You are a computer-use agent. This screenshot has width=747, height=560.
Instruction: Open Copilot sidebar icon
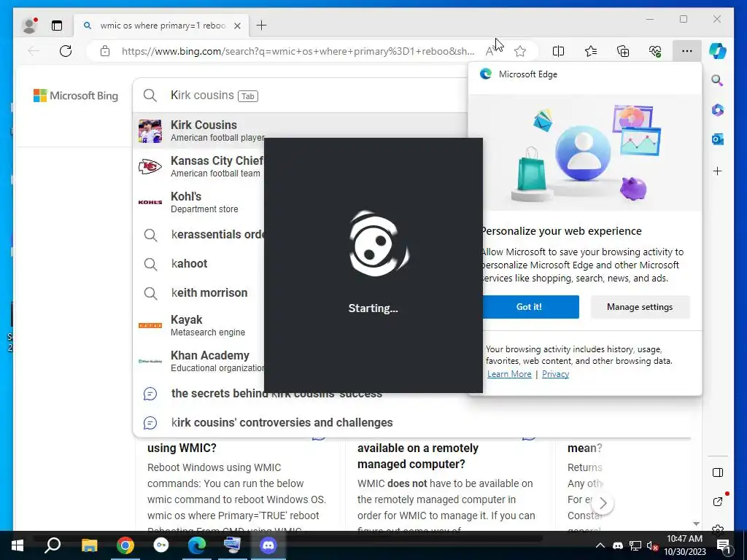pyautogui.click(x=718, y=51)
